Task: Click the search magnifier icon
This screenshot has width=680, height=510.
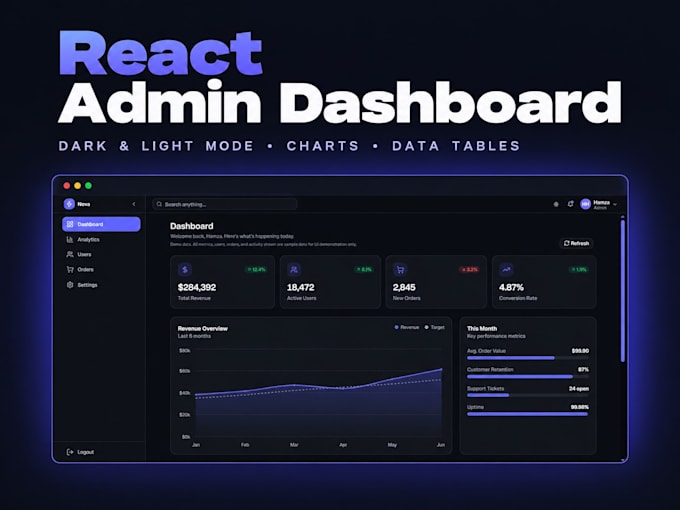Action: tap(159, 204)
